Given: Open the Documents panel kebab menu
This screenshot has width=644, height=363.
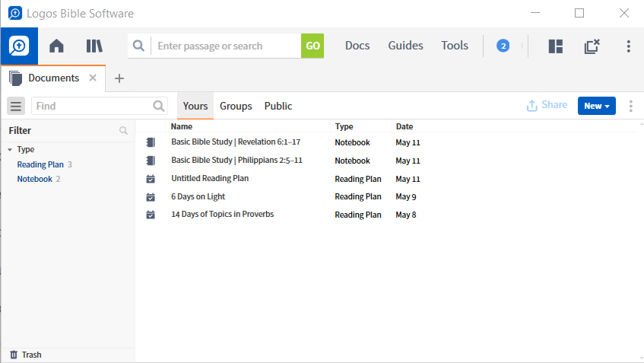Looking at the screenshot, I should pos(631,106).
